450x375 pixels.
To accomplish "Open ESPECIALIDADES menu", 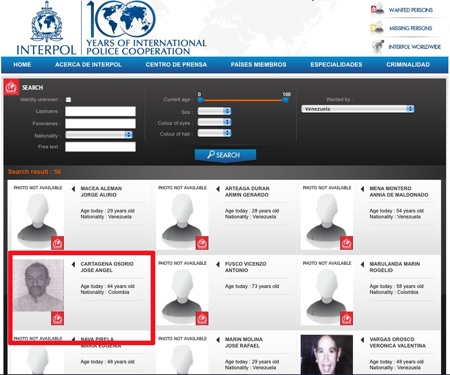I will (336, 65).
